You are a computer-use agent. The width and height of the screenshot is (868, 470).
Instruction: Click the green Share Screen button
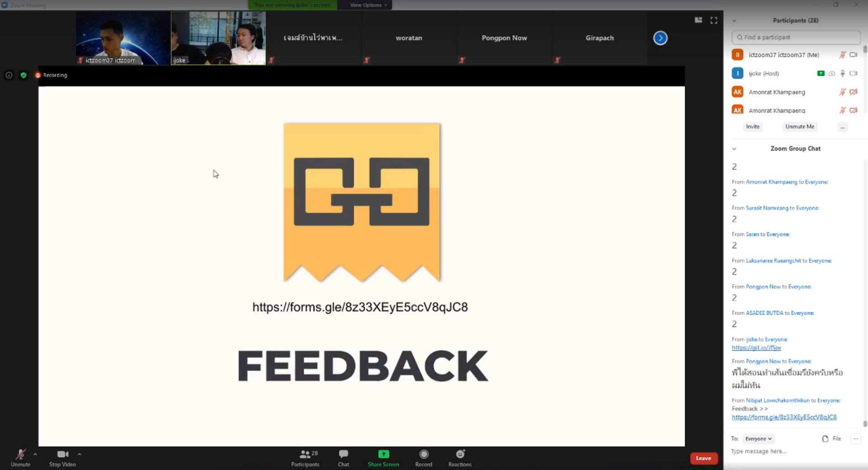tap(383, 457)
